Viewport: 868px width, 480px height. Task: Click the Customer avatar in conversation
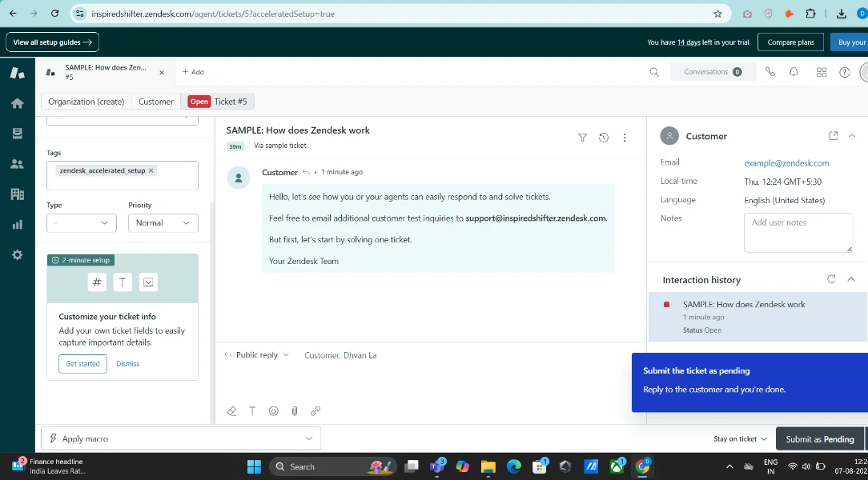239,178
